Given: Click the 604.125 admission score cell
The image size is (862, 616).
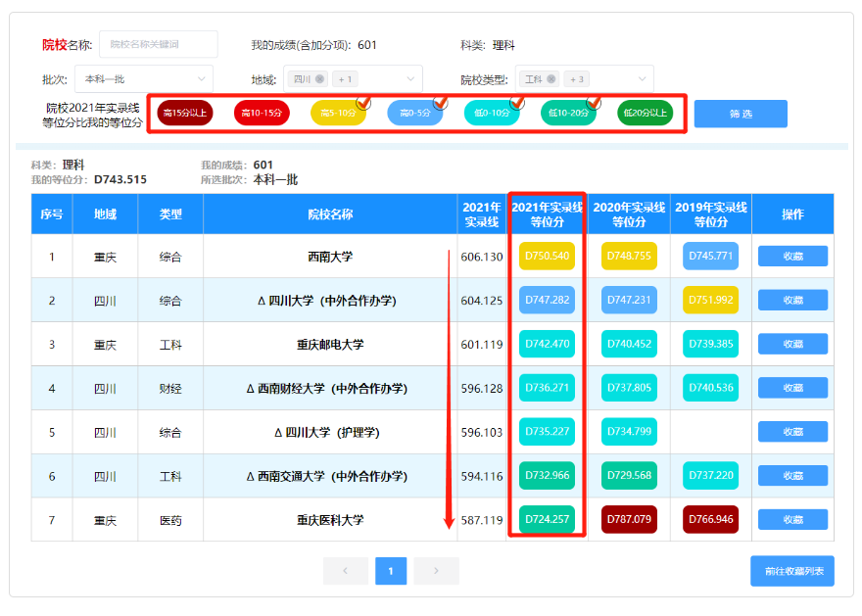Looking at the screenshot, I should 482,301.
